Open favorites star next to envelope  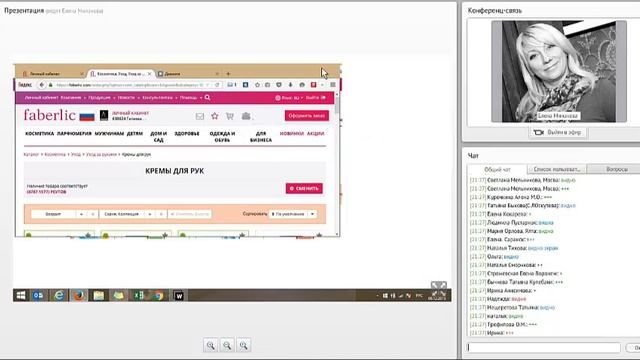[x=215, y=116]
